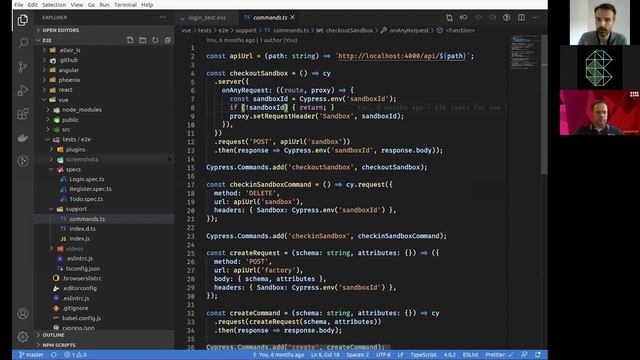This screenshot has width=640, height=360.
Task: Open the Edit menu
Action: (33, 5)
